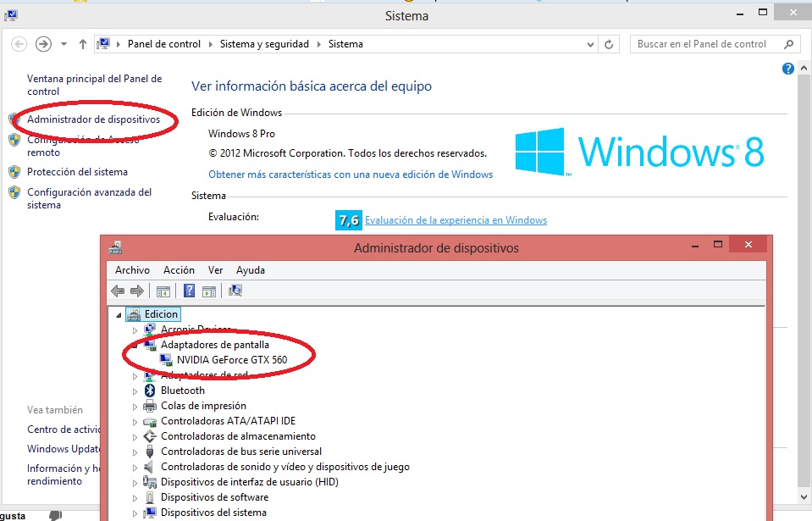Scan for hardware changes toolbar icon

235,291
